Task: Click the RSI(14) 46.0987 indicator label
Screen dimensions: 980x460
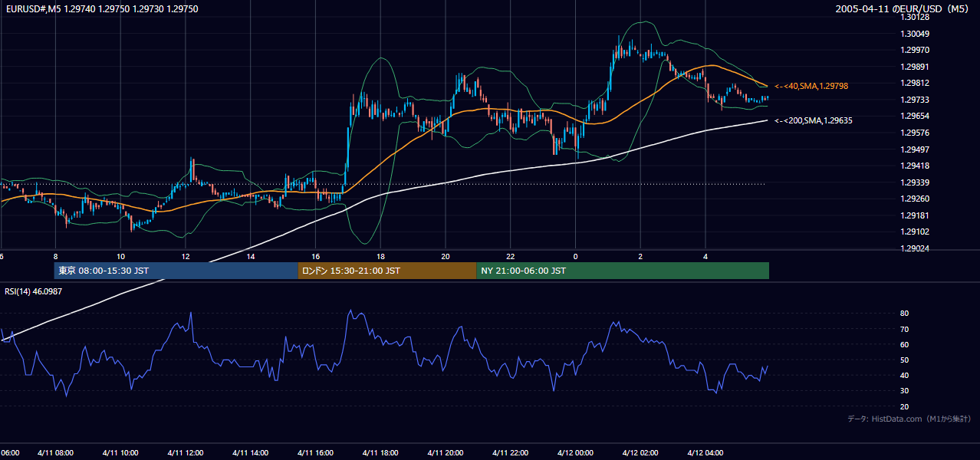Action: pyautogui.click(x=34, y=291)
